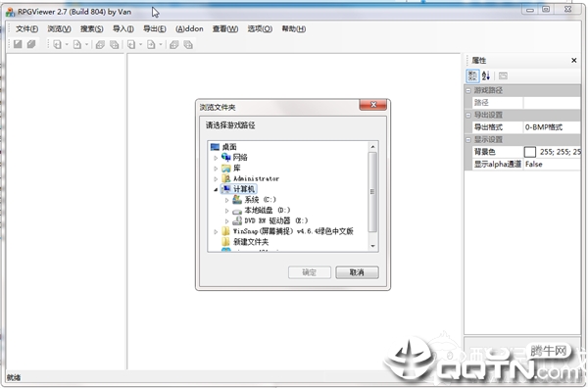Open the dropdown beside the first right-arrow page icon

coord(86,45)
